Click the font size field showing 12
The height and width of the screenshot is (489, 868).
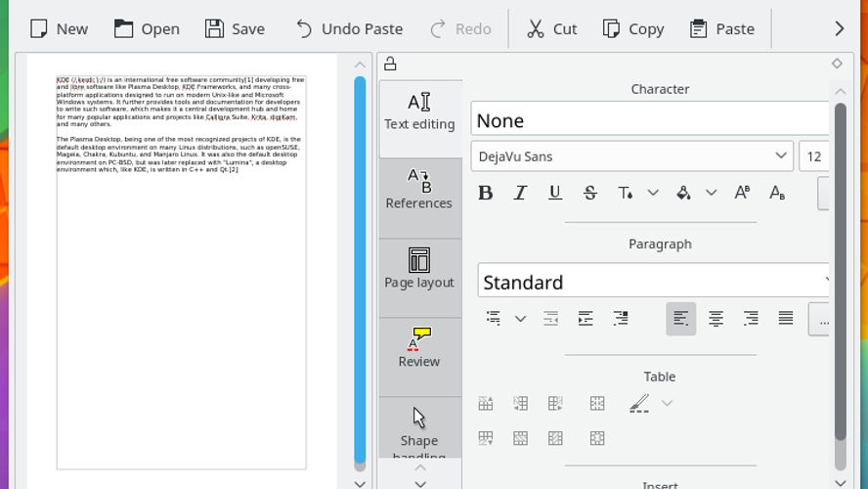point(813,156)
